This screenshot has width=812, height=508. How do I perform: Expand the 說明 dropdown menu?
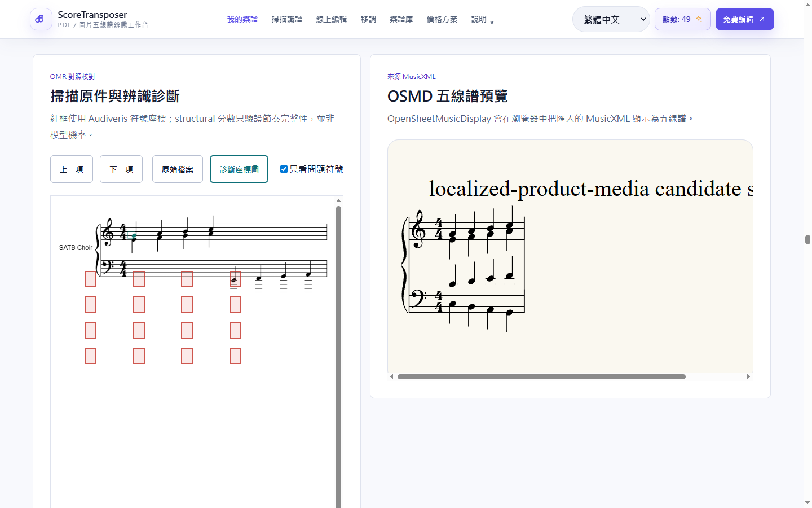pyautogui.click(x=483, y=19)
